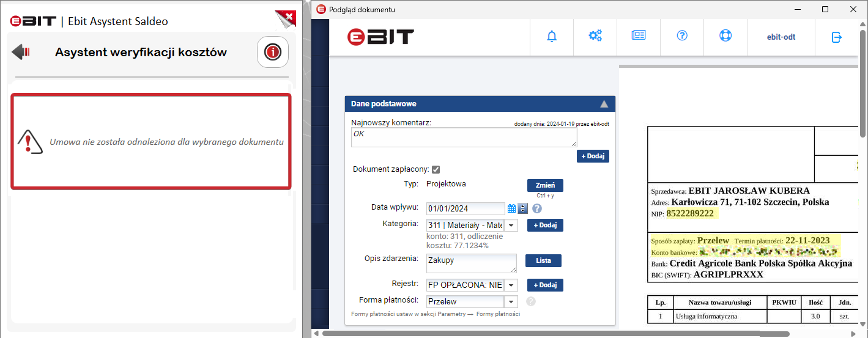Click help icon beside Data wpływu
Viewport: 868px width, 338px height.
pyautogui.click(x=537, y=208)
